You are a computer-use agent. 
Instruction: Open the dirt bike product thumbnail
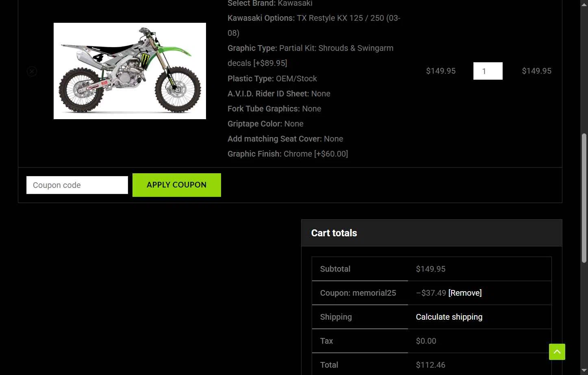point(130,71)
